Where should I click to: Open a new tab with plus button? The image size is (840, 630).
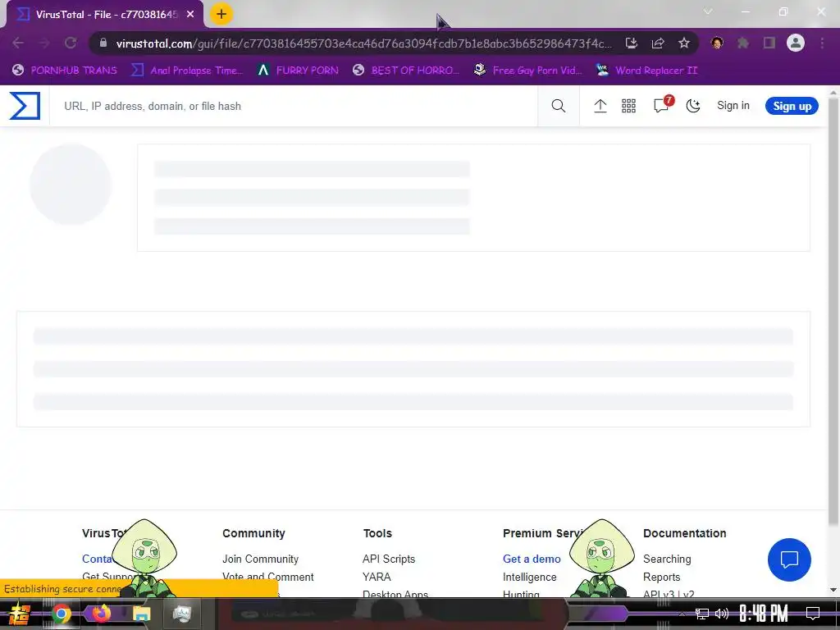point(221,14)
